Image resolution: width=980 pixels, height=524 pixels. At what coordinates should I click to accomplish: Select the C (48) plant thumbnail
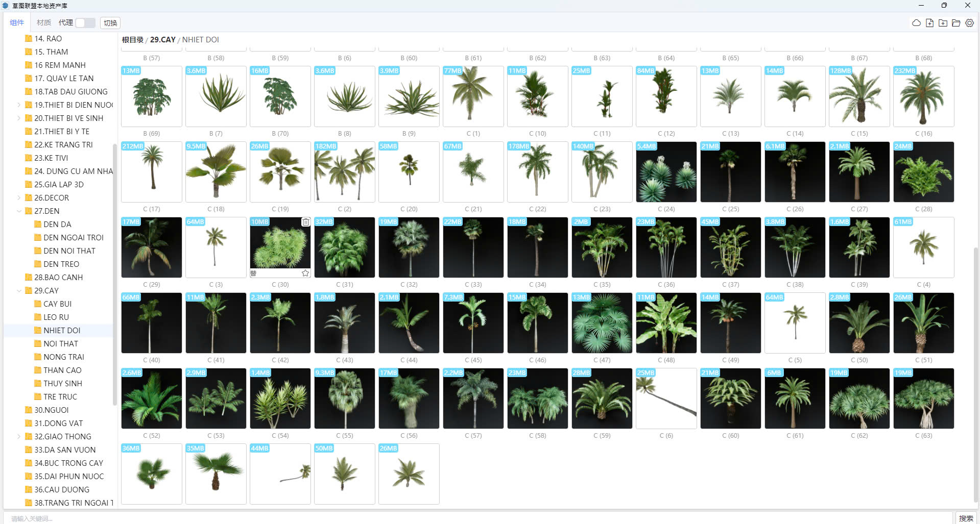point(666,323)
